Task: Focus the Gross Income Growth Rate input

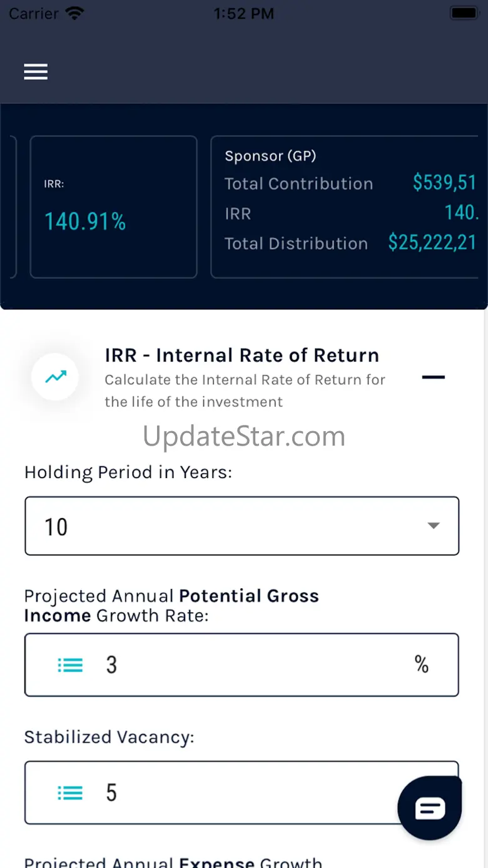Action: 250,665
